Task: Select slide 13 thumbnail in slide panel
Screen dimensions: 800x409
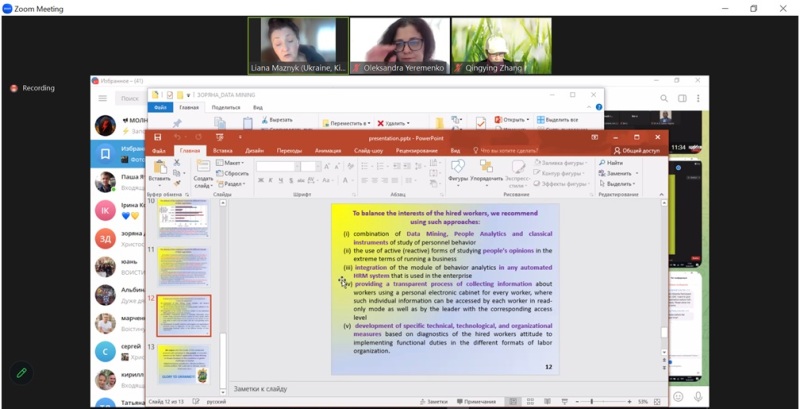Action: tap(183, 362)
